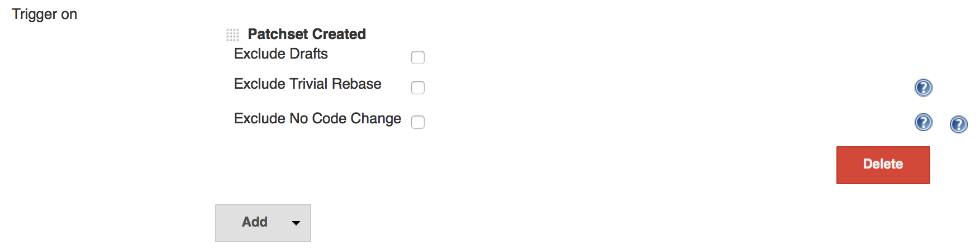The image size is (980, 250).
Task: Click the rightmost help icon for Trigger on
Action: (x=958, y=124)
